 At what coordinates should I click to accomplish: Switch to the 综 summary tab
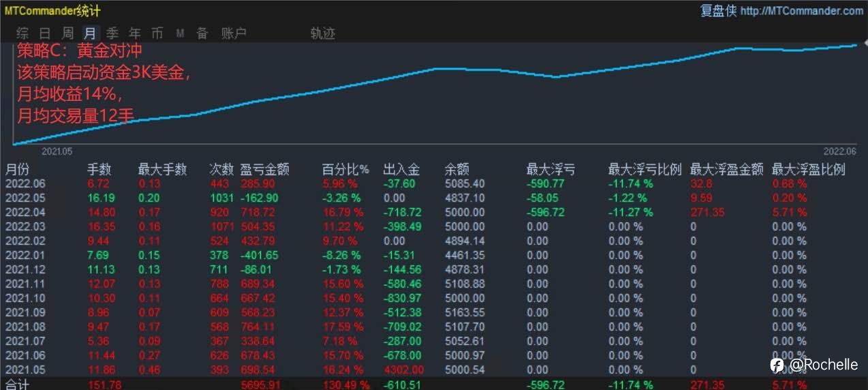click(22, 33)
